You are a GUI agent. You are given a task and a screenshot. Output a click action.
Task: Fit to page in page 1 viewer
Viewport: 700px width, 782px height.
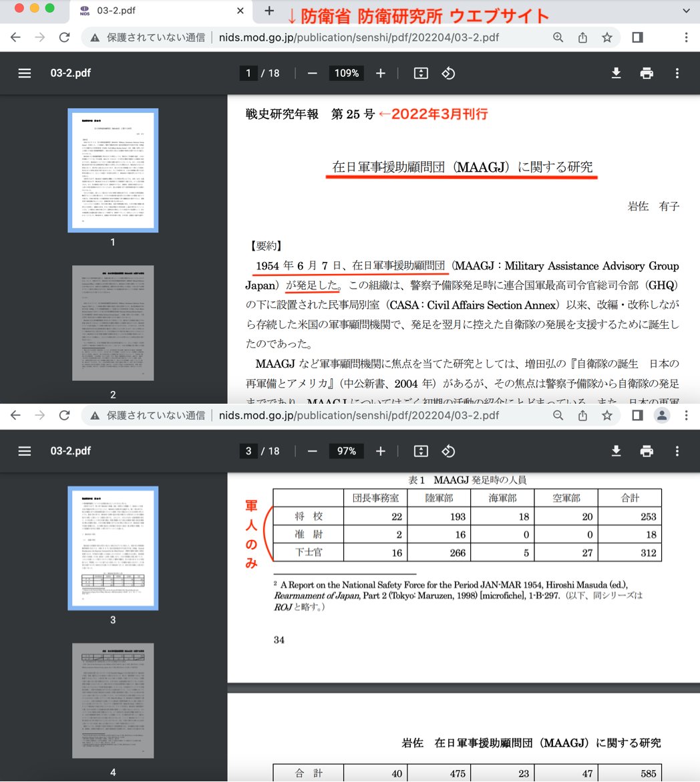[x=421, y=74]
